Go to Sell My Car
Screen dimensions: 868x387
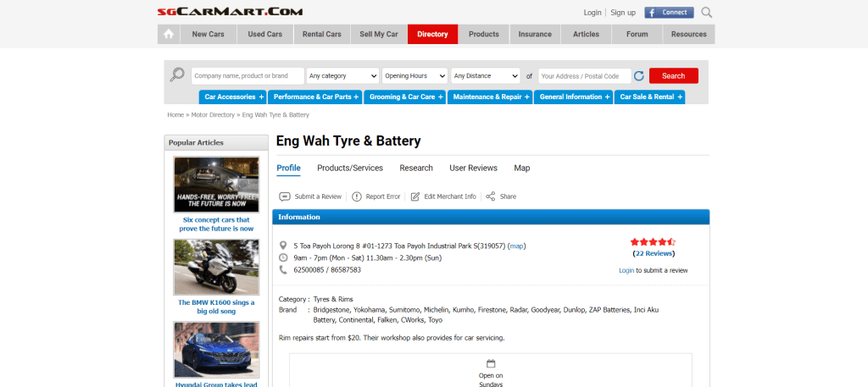point(379,34)
